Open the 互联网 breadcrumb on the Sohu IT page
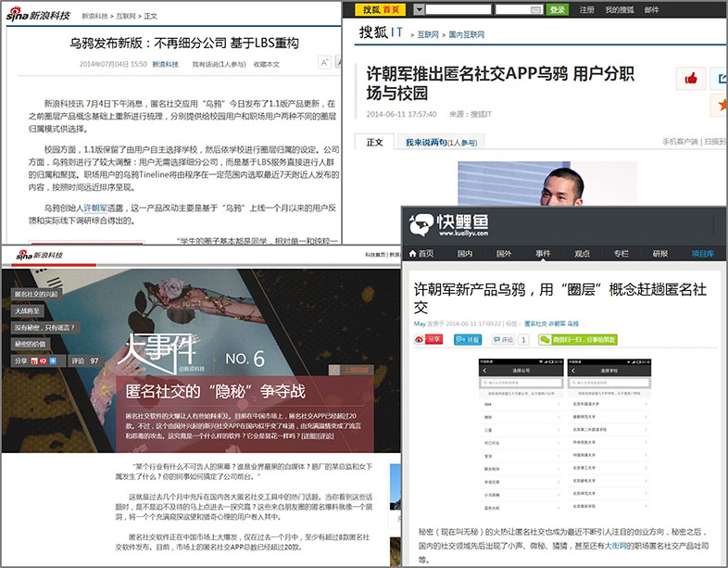 tap(428, 34)
